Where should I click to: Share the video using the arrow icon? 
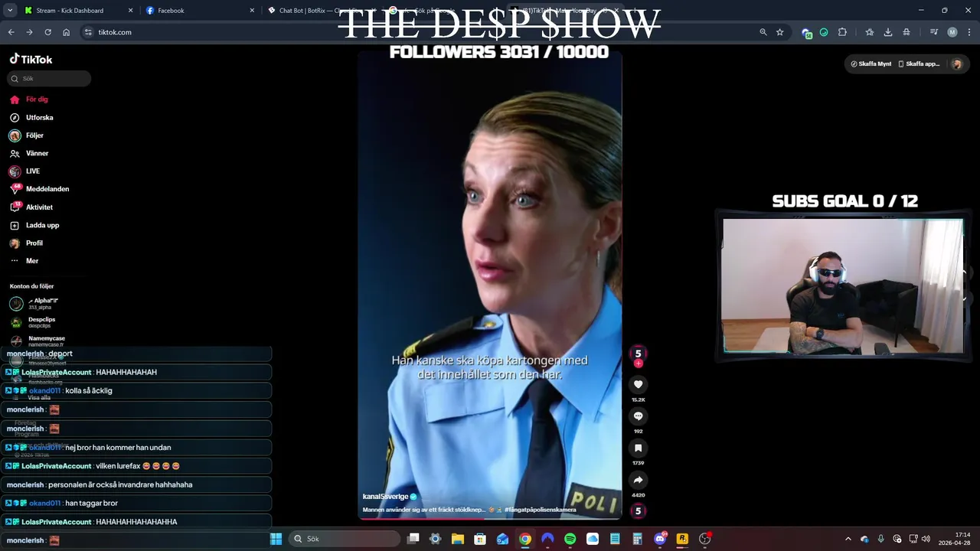click(638, 481)
